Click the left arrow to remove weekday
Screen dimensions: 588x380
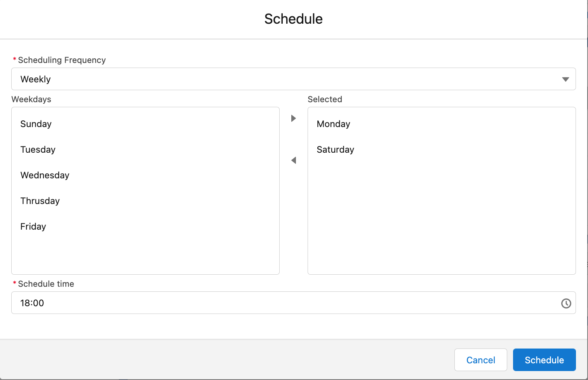(x=294, y=160)
